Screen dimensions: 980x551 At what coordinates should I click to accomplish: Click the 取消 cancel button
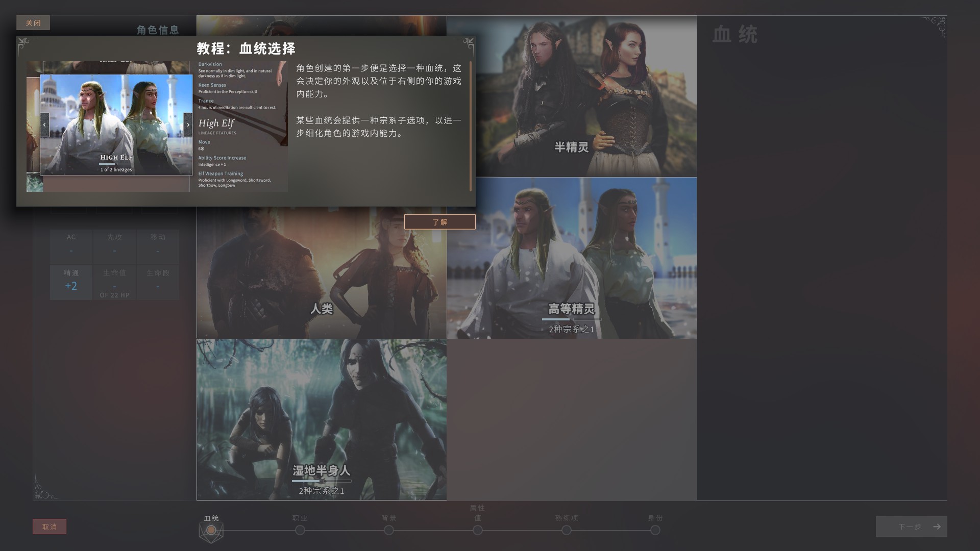click(50, 527)
